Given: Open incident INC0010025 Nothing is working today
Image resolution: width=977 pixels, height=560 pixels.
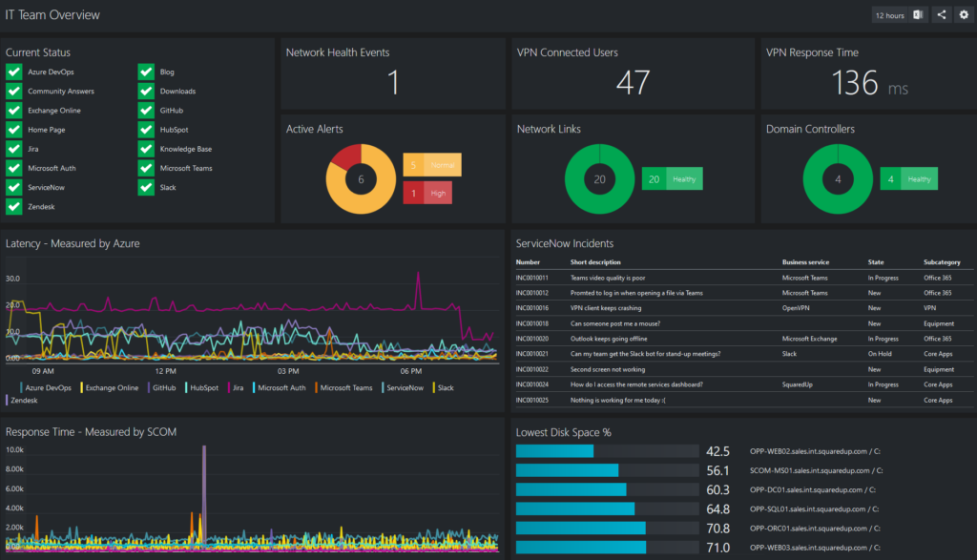Looking at the screenshot, I should 744,400.
